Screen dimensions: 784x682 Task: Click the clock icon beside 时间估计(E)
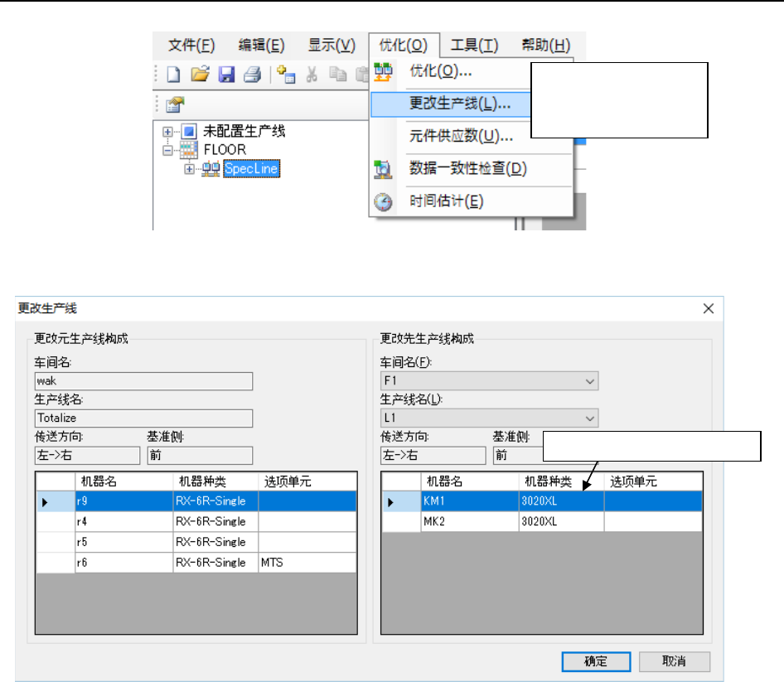tap(383, 201)
